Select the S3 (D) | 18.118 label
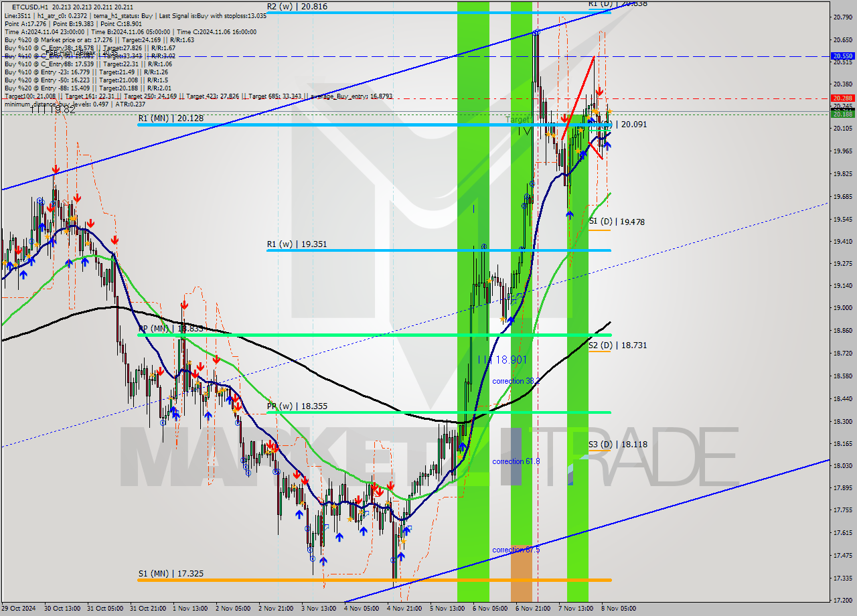 click(x=618, y=445)
